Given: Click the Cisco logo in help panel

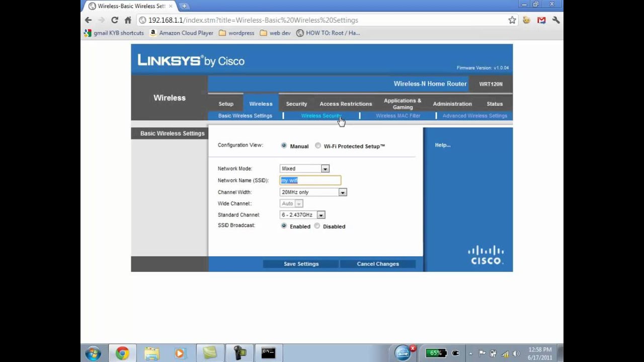Looking at the screenshot, I should click(486, 255).
